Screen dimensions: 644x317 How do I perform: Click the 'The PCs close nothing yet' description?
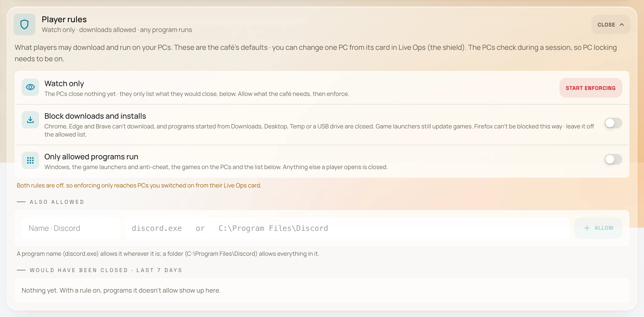(197, 94)
